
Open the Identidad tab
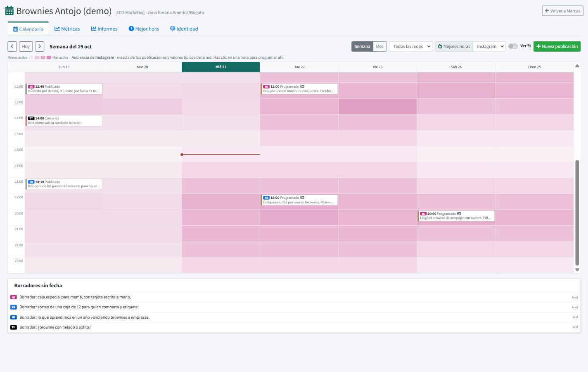tap(184, 29)
